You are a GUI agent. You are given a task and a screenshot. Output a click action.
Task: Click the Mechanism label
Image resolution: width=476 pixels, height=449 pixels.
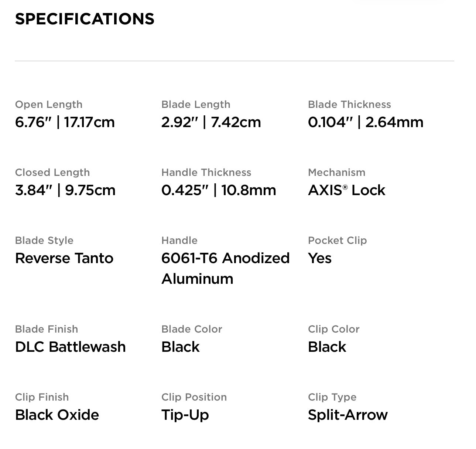coord(336,173)
